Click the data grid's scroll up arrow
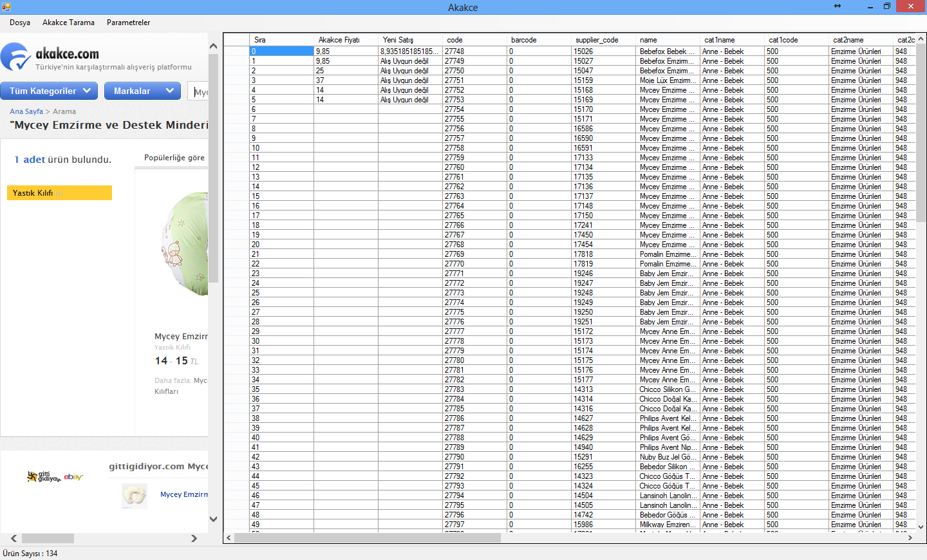This screenshot has height=560, width=927. (921, 39)
